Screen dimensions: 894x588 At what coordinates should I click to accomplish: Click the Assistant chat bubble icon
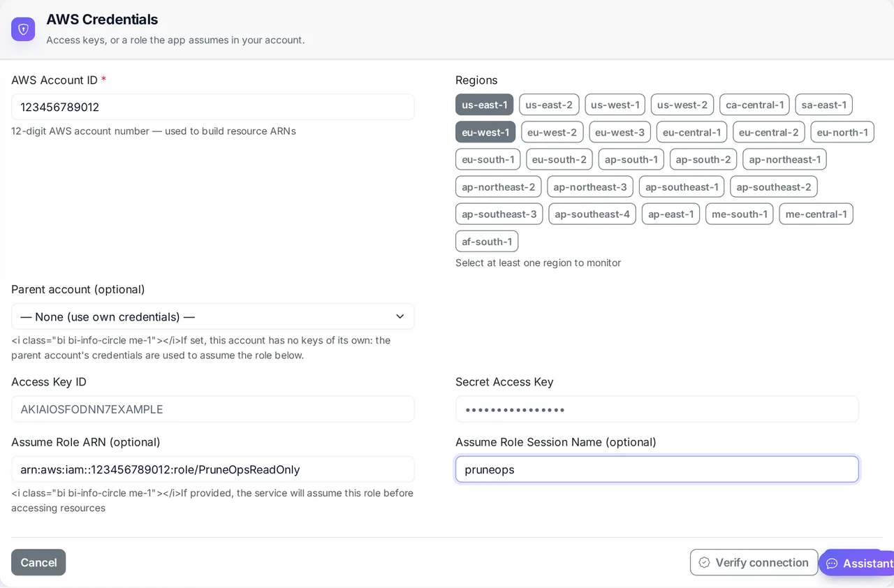[832, 564]
